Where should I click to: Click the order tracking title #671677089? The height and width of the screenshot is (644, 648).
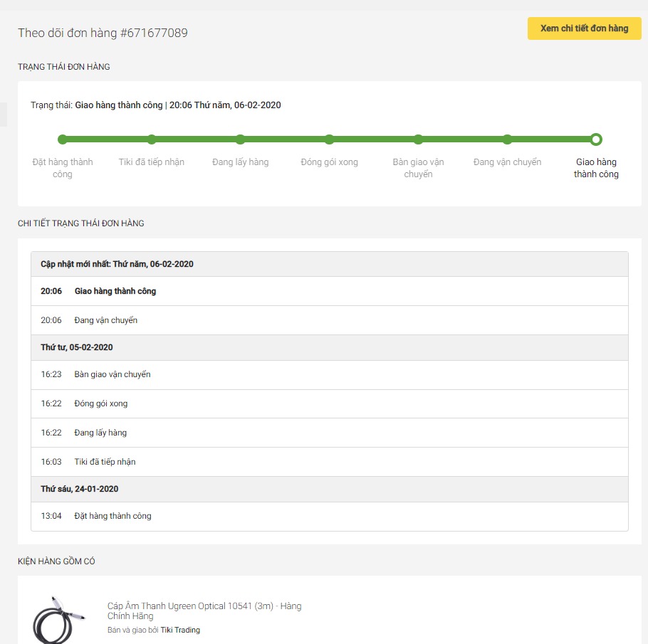[103, 33]
